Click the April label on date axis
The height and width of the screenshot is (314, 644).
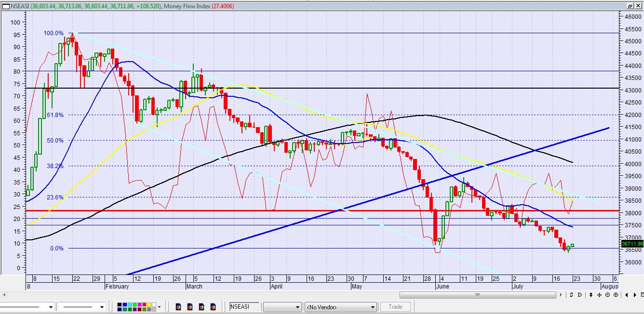pyautogui.click(x=277, y=287)
